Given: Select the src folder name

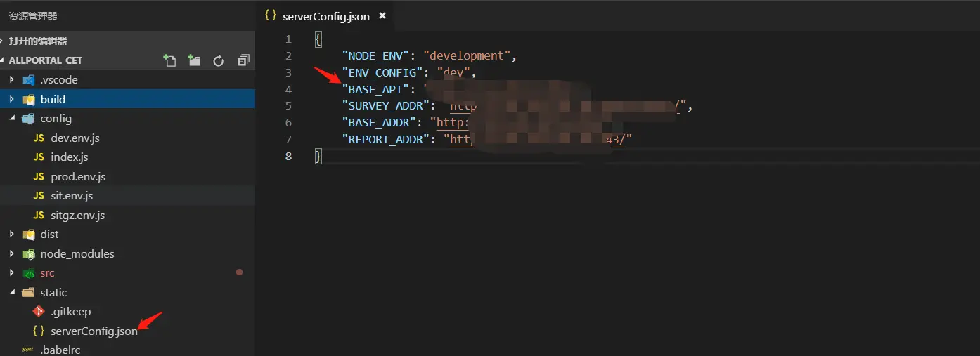Looking at the screenshot, I should coord(47,273).
